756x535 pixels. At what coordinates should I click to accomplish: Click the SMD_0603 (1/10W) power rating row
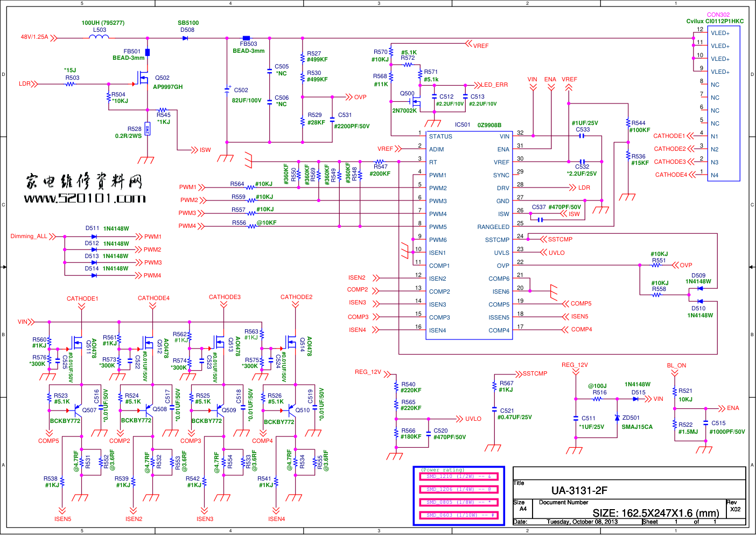click(459, 515)
